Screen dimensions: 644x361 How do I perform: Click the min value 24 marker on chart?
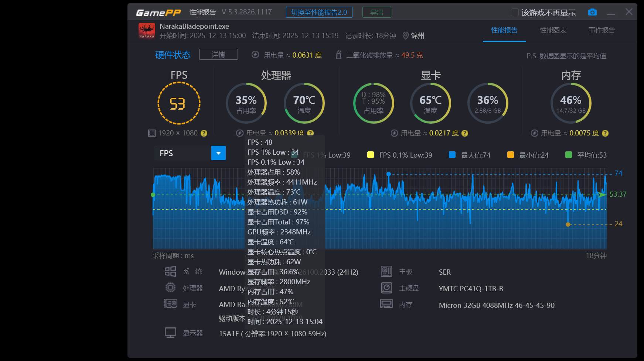[x=568, y=224]
